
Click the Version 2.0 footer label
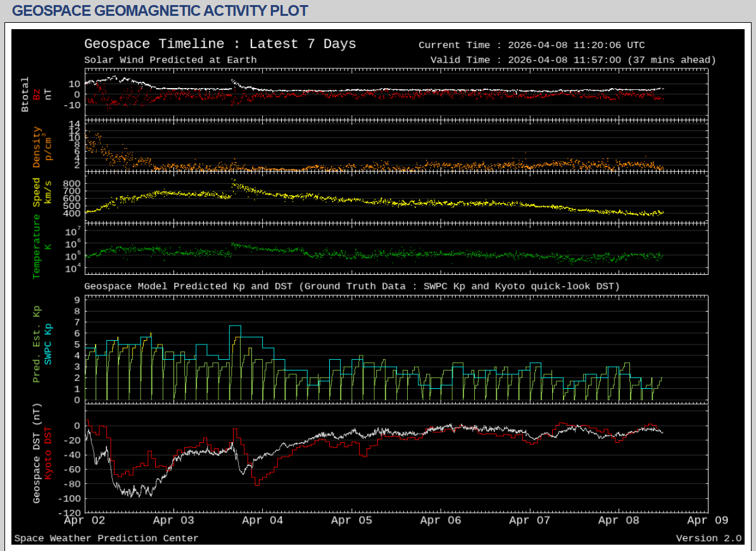pyautogui.click(x=708, y=538)
